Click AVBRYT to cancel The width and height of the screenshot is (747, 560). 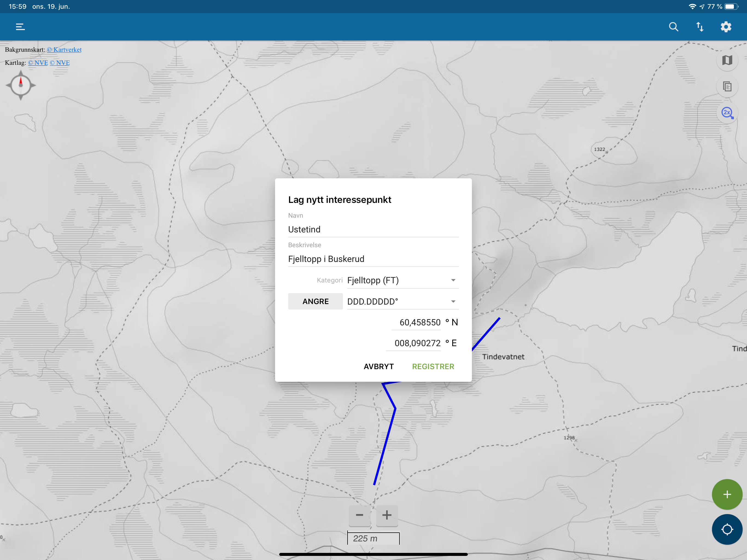coord(379,366)
